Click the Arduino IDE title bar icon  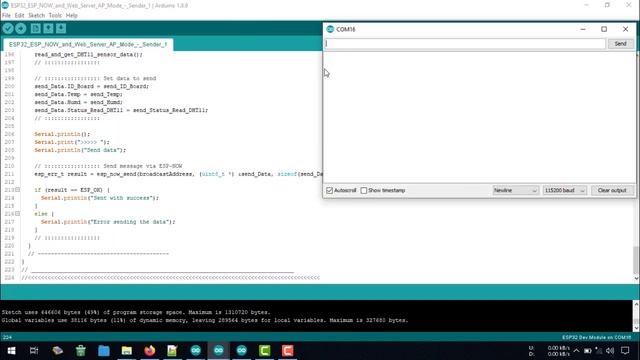click(5, 5)
